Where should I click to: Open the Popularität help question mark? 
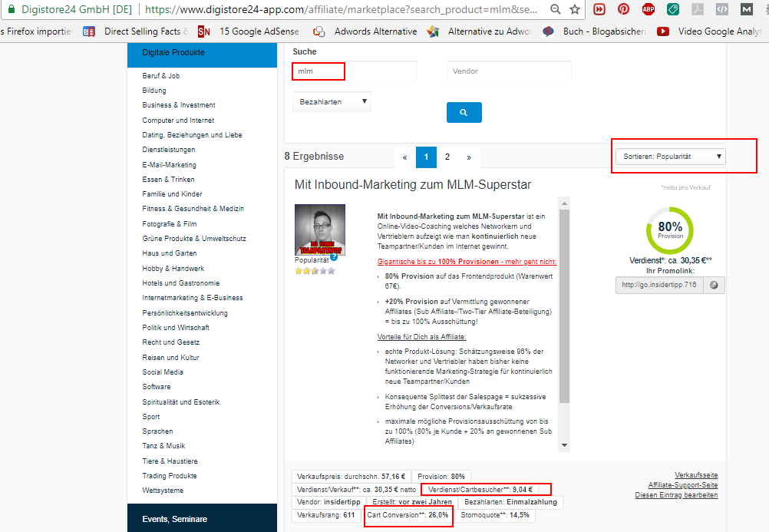pyautogui.click(x=334, y=256)
